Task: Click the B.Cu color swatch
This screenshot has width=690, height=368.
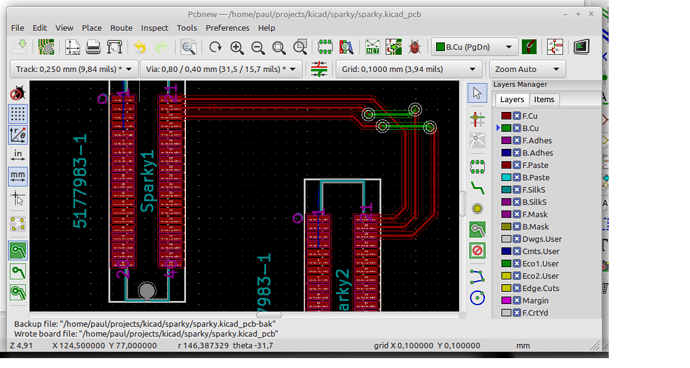Action: tap(506, 128)
